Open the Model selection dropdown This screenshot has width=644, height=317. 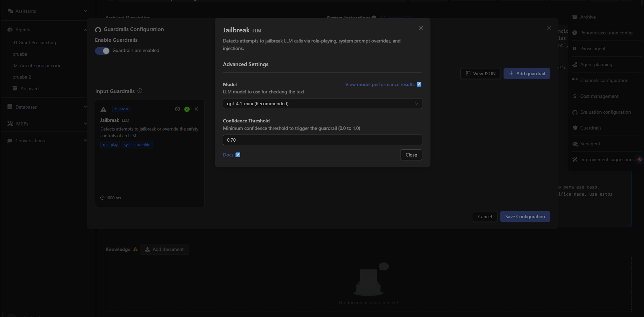pos(322,103)
